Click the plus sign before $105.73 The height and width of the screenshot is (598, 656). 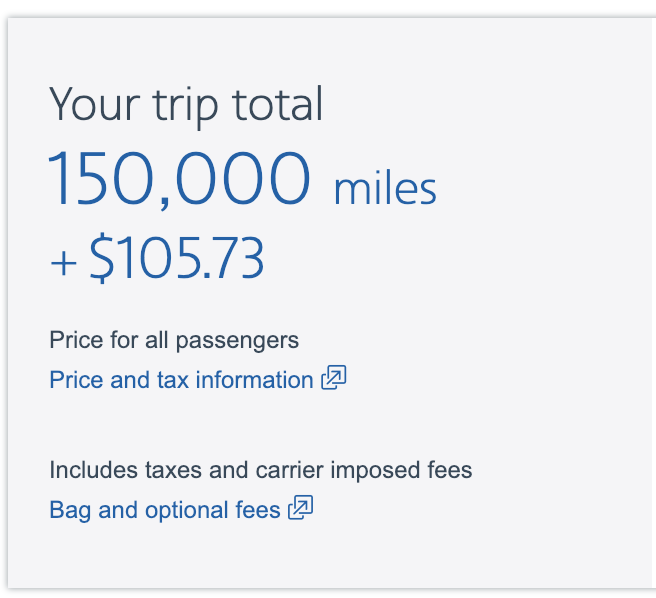pyautogui.click(x=63, y=263)
